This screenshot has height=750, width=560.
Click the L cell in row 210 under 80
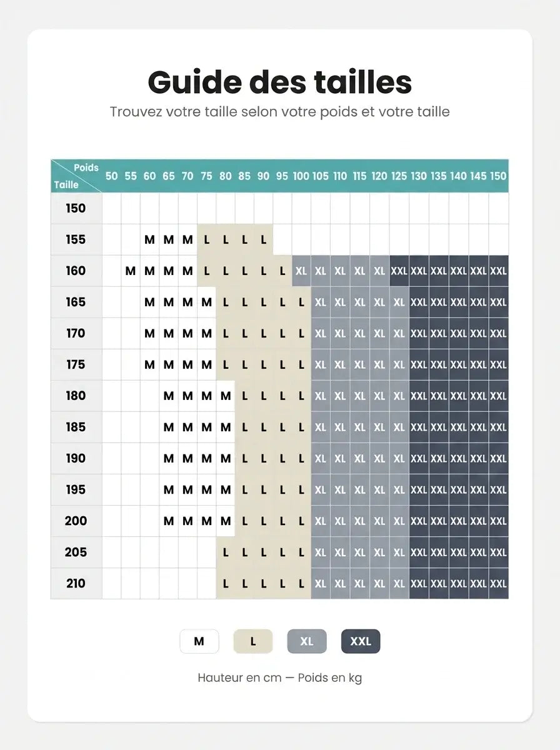pyautogui.click(x=226, y=583)
